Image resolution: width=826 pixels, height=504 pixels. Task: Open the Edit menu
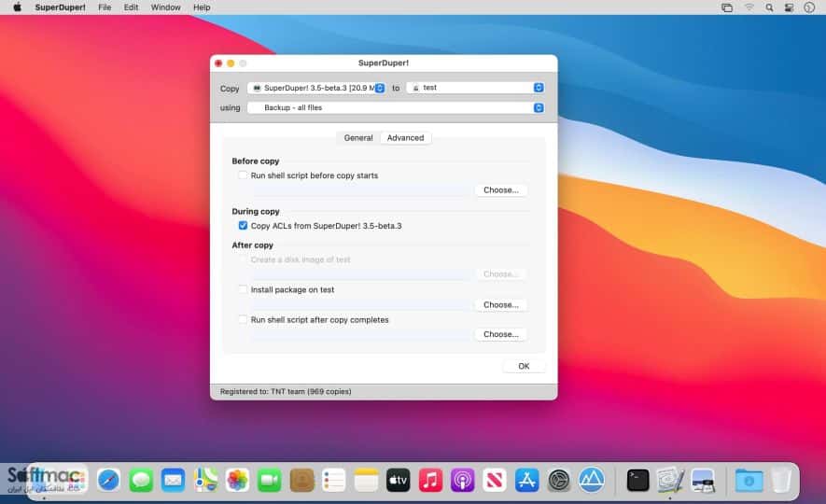(132, 7)
